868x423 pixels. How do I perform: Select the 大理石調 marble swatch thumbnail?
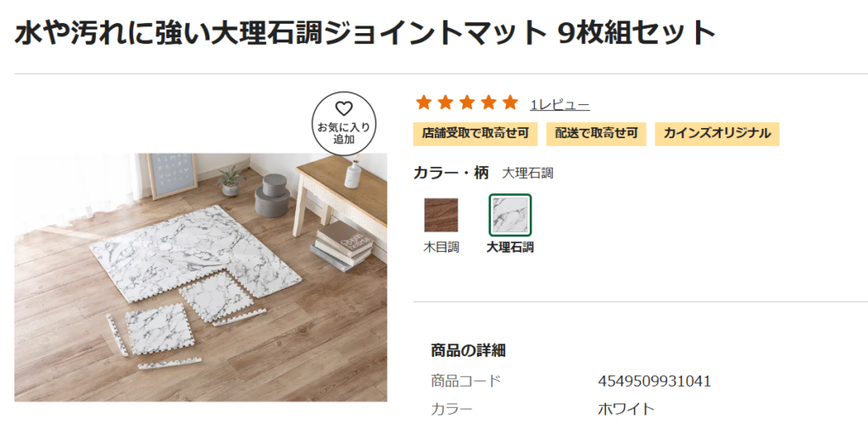510,215
